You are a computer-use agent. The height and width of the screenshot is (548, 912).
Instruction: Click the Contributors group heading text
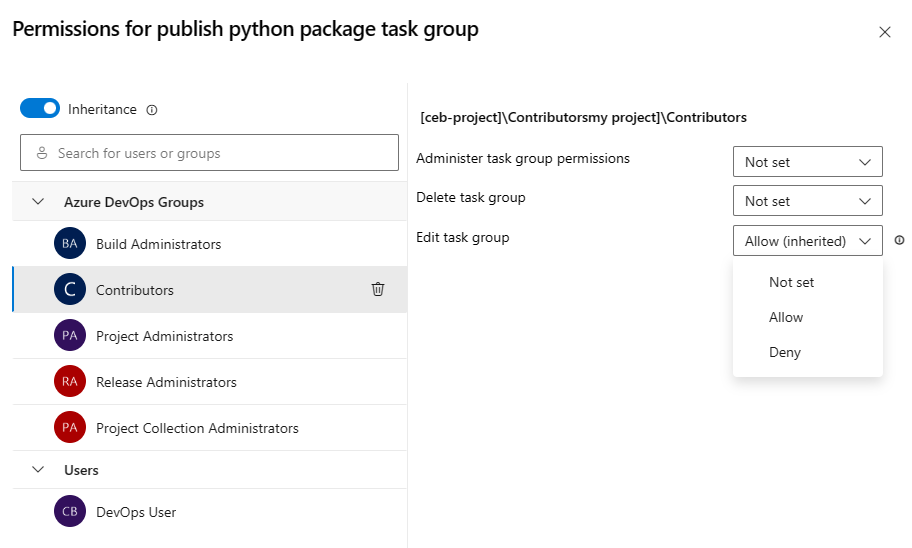coord(583,117)
